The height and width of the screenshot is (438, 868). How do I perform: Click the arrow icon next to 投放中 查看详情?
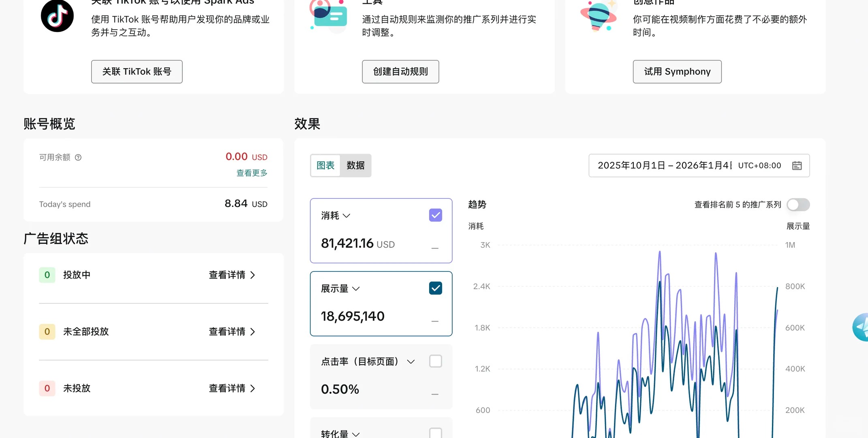pyautogui.click(x=253, y=275)
